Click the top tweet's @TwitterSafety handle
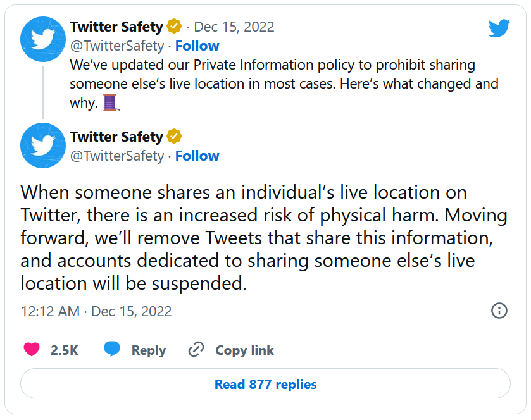Viewport: 531px width, 420px height. click(117, 46)
